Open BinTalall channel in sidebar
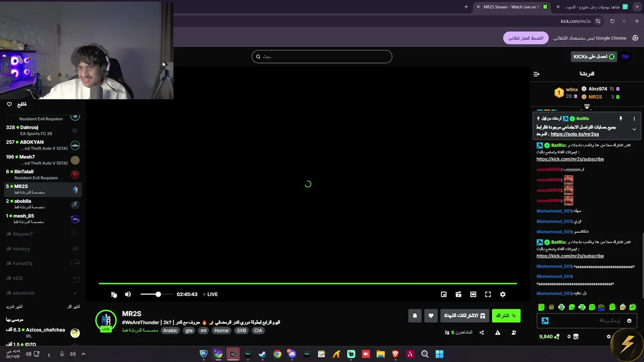Screen dimensions: 644x362 tap(43, 174)
